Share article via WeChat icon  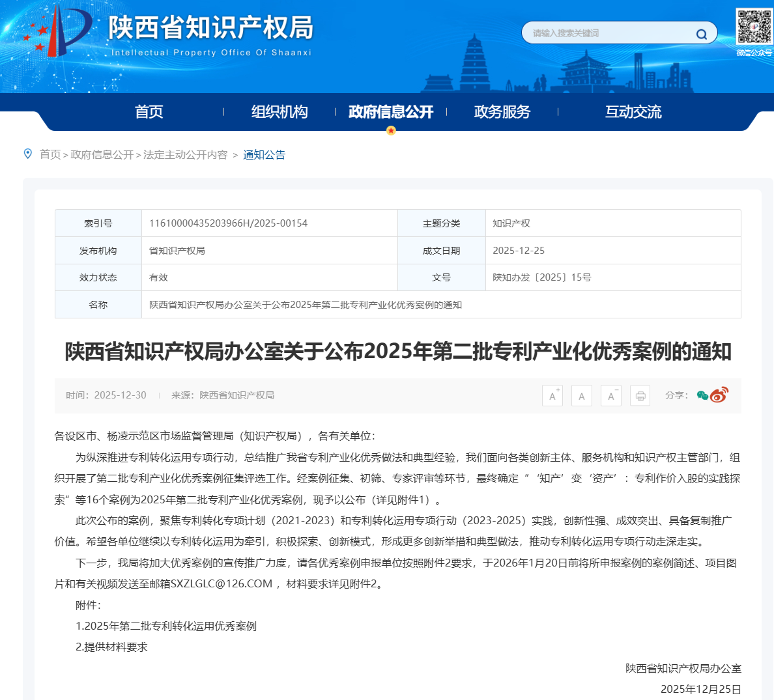pyautogui.click(x=702, y=395)
